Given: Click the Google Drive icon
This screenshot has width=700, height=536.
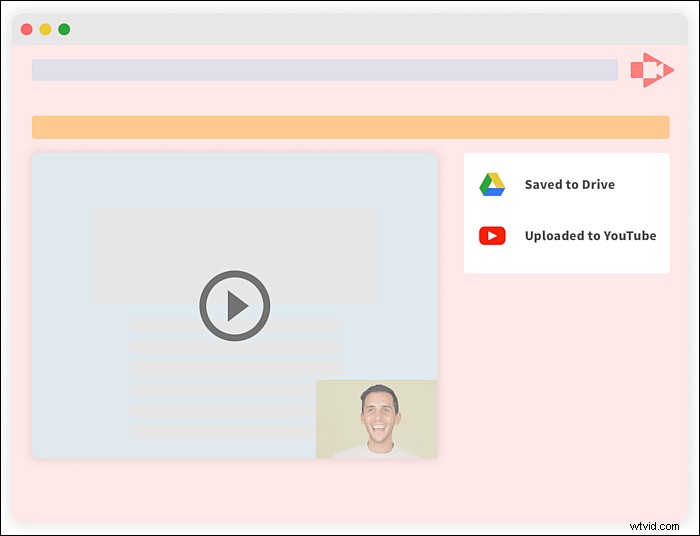Looking at the screenshot, I should [492, 184].
